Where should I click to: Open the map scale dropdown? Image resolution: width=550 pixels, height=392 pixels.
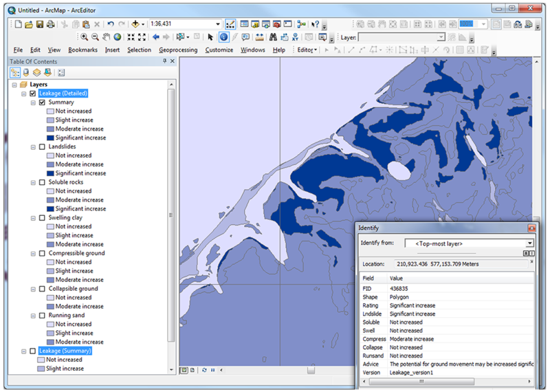click(x=218, y=24)
